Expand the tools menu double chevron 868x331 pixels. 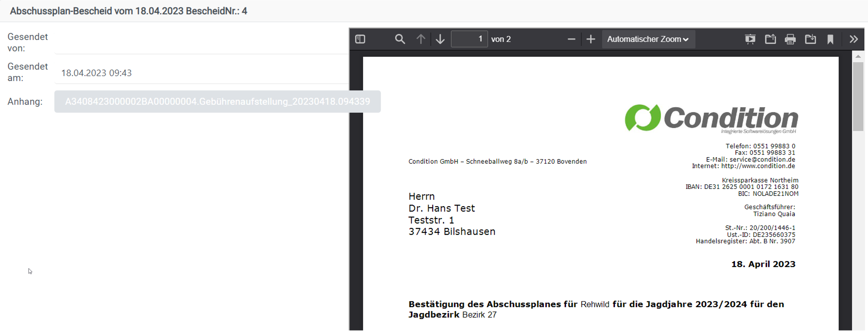coord(854,39)
